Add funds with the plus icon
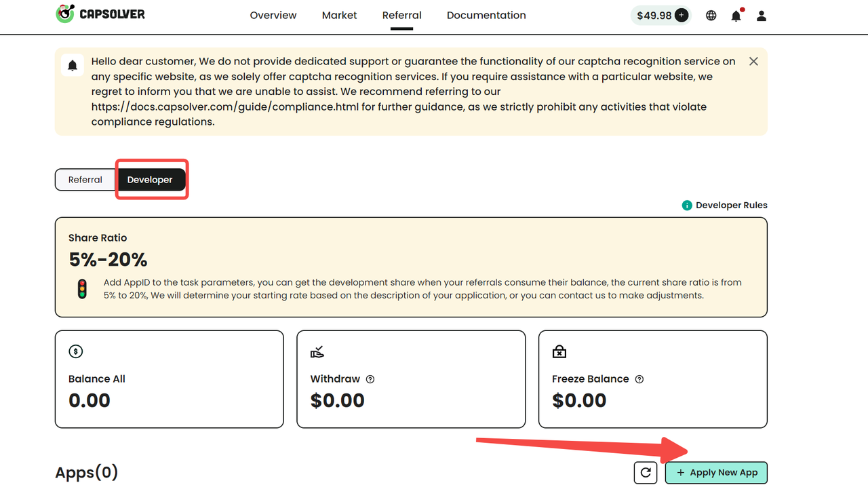868x485 pixels. click(682, 15)
